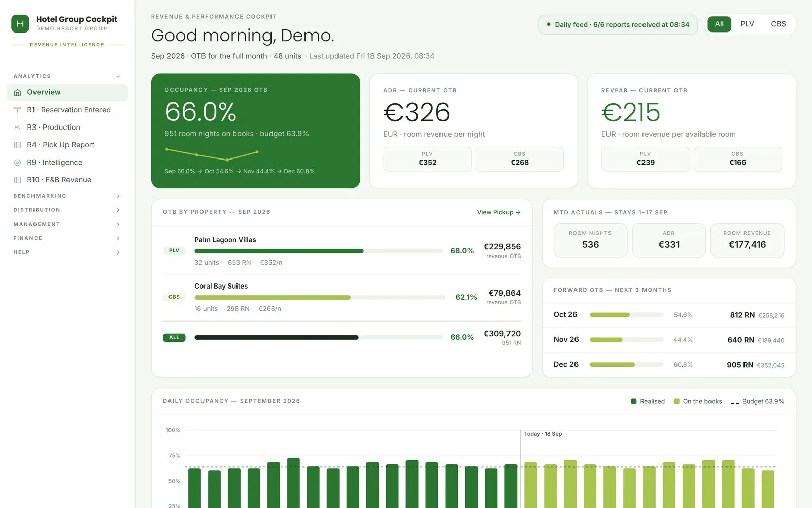Open R9 Intelligence report
This screenshot has width=812, height=508.
pos(67,163)
